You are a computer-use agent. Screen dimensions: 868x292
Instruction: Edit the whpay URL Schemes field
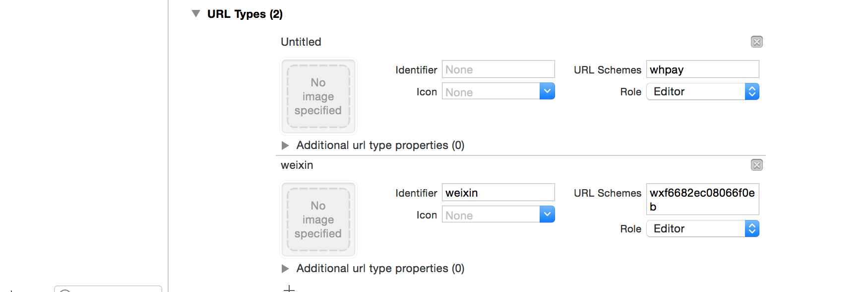pyautogui.click(x=702, y=70)
